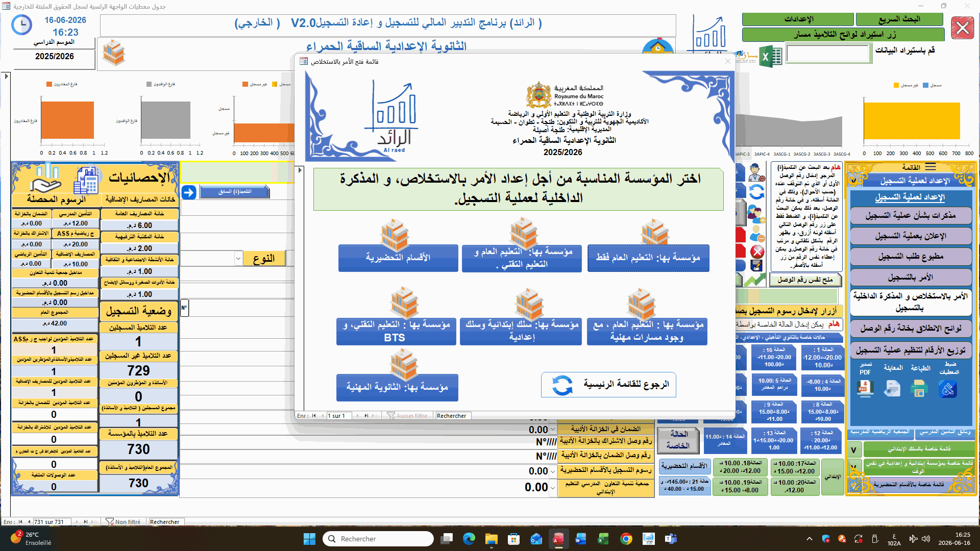The width and height of the screenshot is (980, 551).
Task: Click الحالة الخاصة button
Action: point(678,440)
